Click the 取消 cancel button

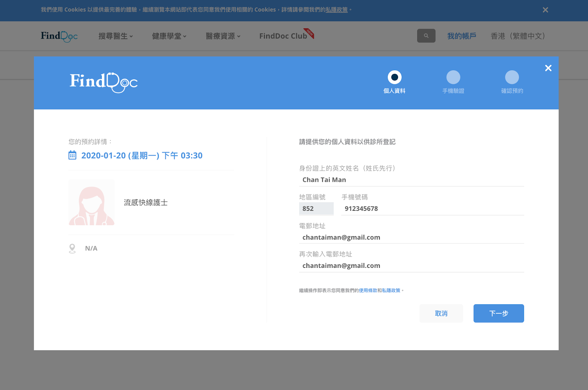[441, 313]
